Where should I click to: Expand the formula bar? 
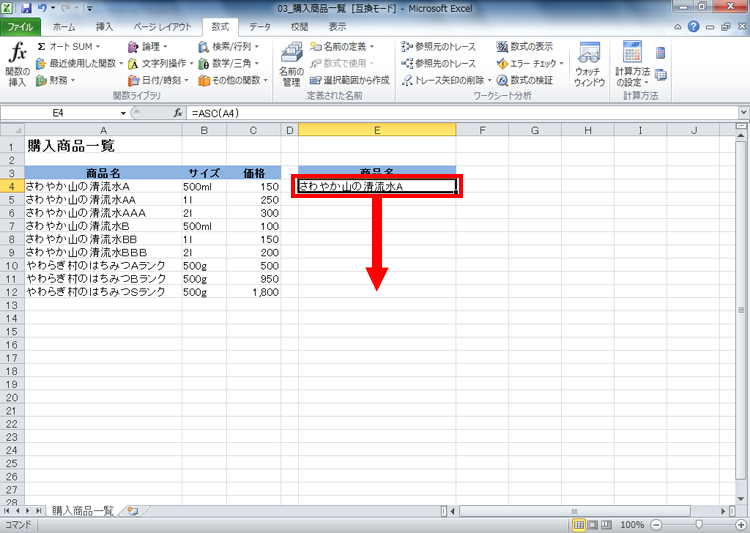[x=743, y=113]
